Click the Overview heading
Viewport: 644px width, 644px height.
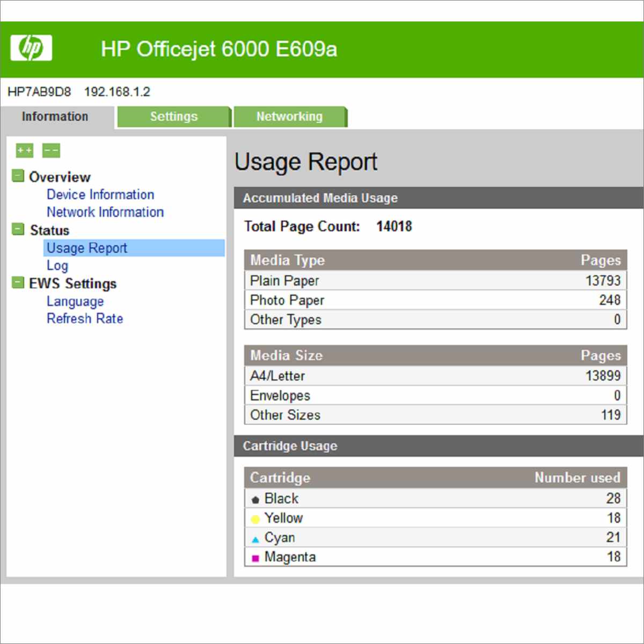pos(60,177)
